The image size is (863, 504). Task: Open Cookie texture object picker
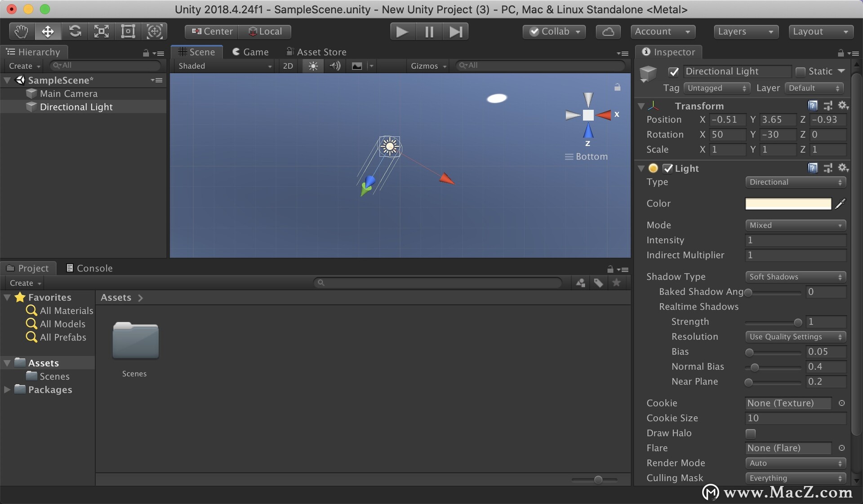tap(842, 403)
